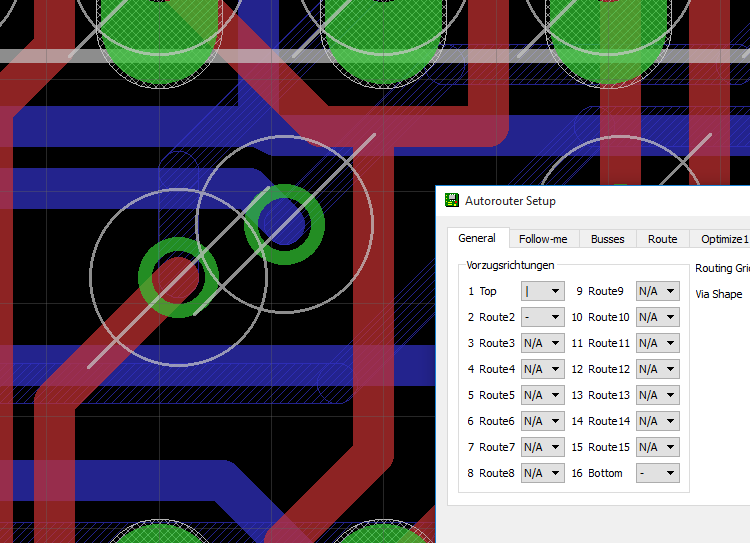Click the Via Shape label
750x543 pixels.
point(718,294)
